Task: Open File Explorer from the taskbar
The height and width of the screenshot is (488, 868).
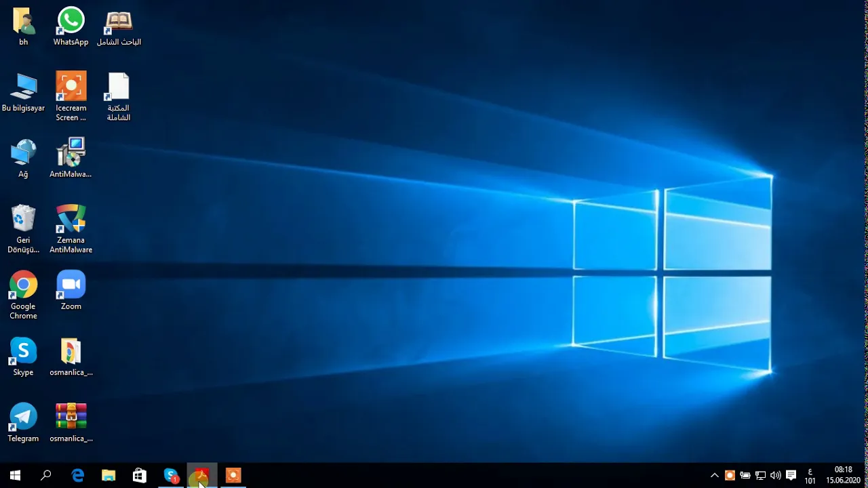Action: pos(108,475)
